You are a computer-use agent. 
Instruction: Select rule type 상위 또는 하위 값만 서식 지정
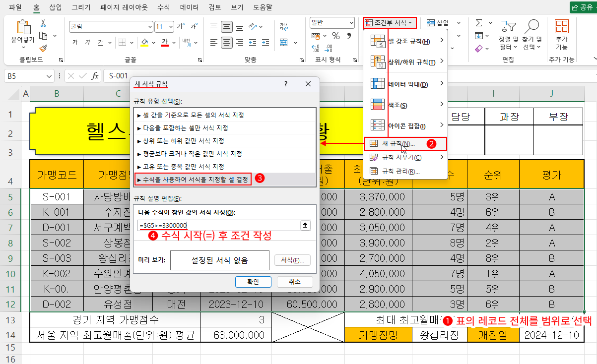click(x=225, y=140)
